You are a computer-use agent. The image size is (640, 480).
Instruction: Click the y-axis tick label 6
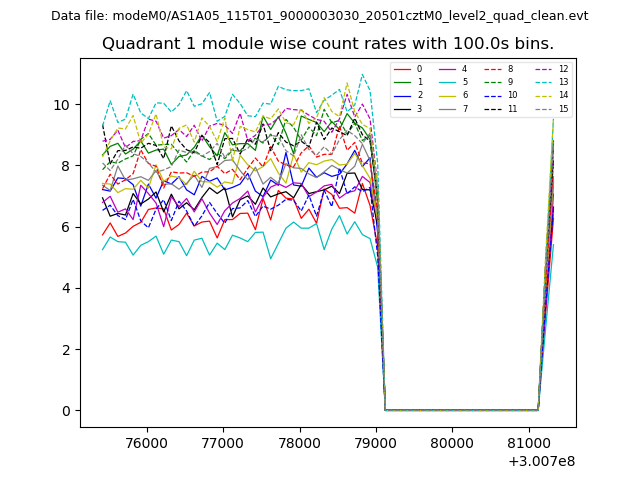(66, 227)
